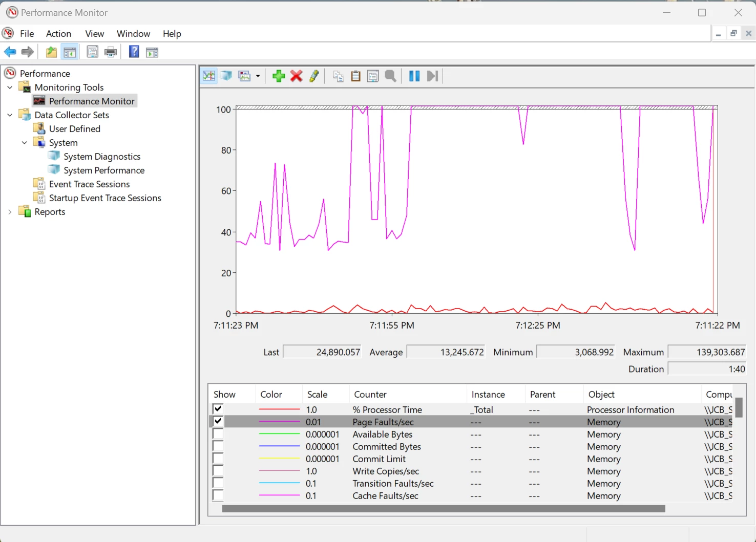This screenshot has width=756, height=542.
Task: Select Performance Monitor in the tree
Action: point(92,101)
